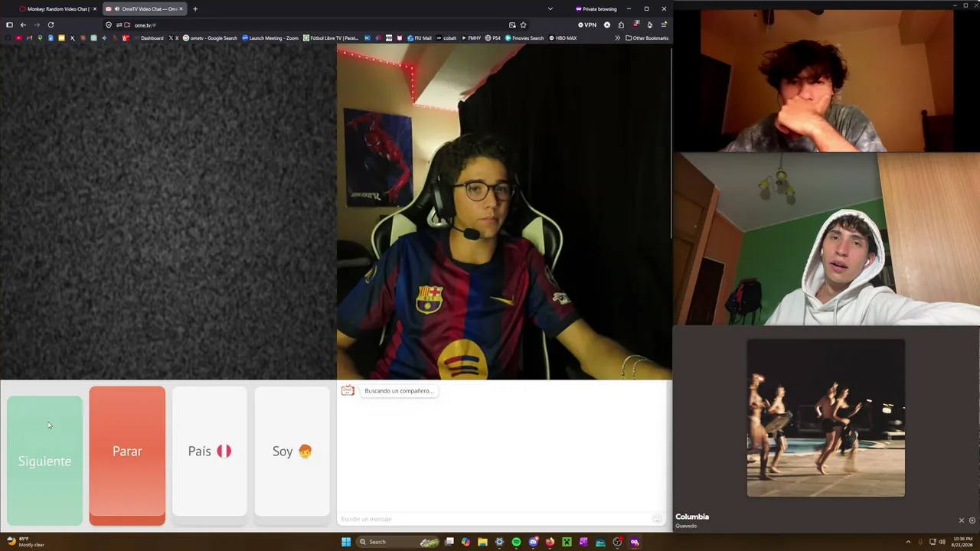Open the FIU Mail bookmark
The height and width of the screenshot is (551, 980).
[x=420, y=38]
